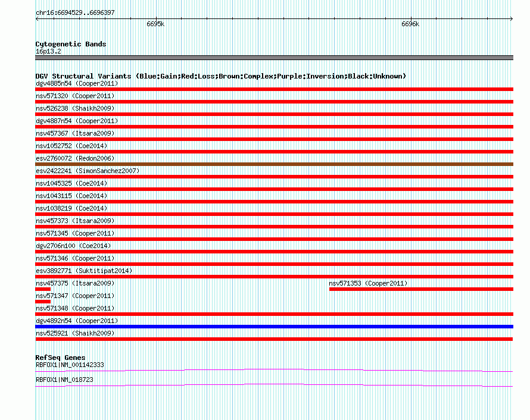Open the nsv525921 (Shaikh2009) label
Image resolution: width=530 pixels, height=420 pixels.
75,333
